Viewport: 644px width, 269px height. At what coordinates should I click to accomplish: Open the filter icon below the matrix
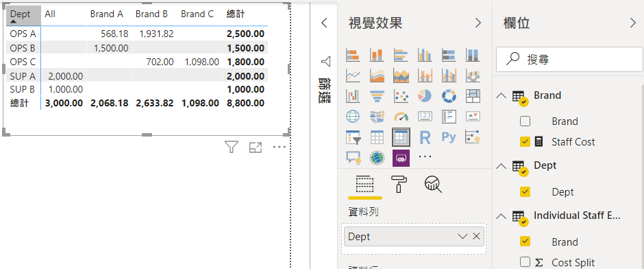(232, 147)
